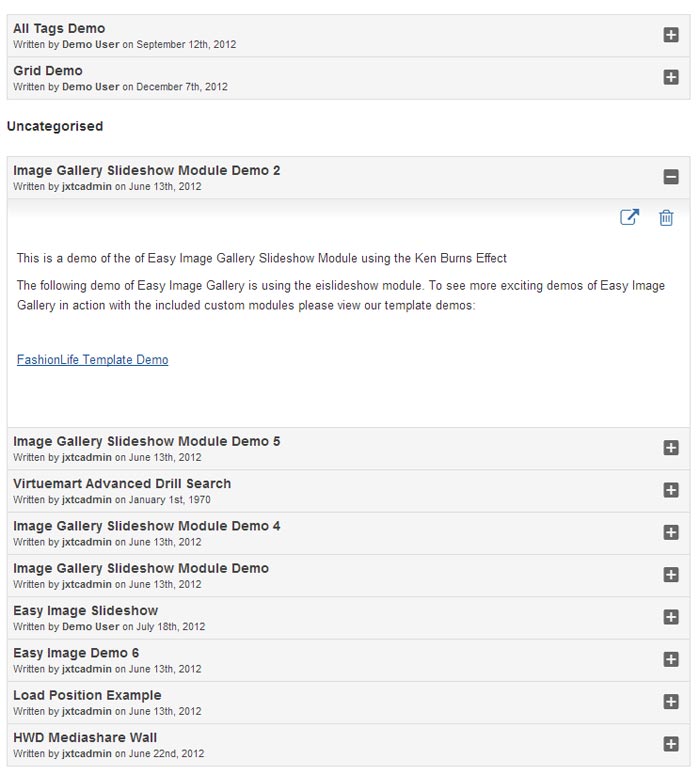Click Image Gallery Slideshow Module Demo 5 title
The height and width of the screenshot is (775, 700).
pyautogui.click(x=147, y=441)
